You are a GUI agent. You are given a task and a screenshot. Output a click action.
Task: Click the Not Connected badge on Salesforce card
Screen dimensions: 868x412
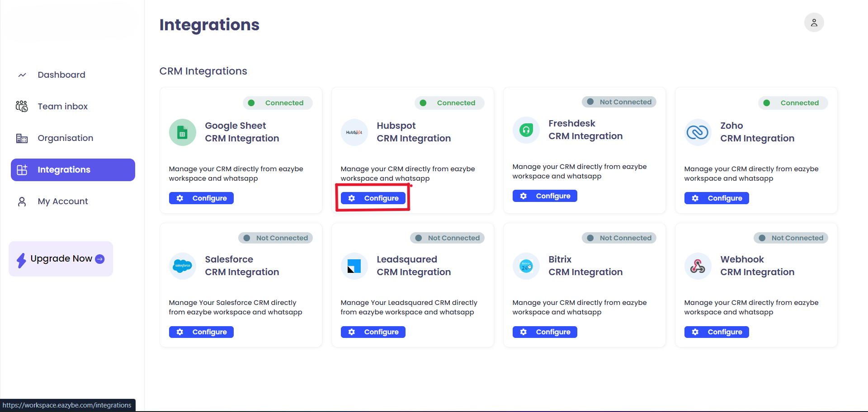pyautogui.click(x=275, y=238)
